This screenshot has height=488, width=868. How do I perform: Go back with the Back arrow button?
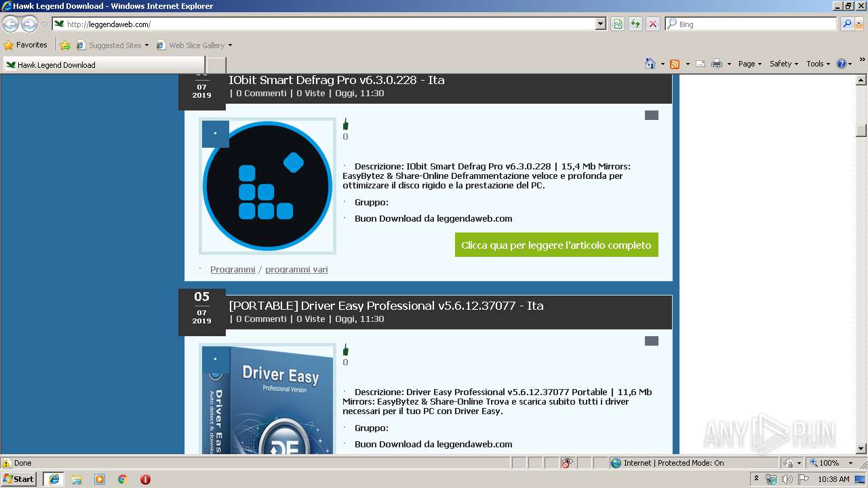[11, 24]
